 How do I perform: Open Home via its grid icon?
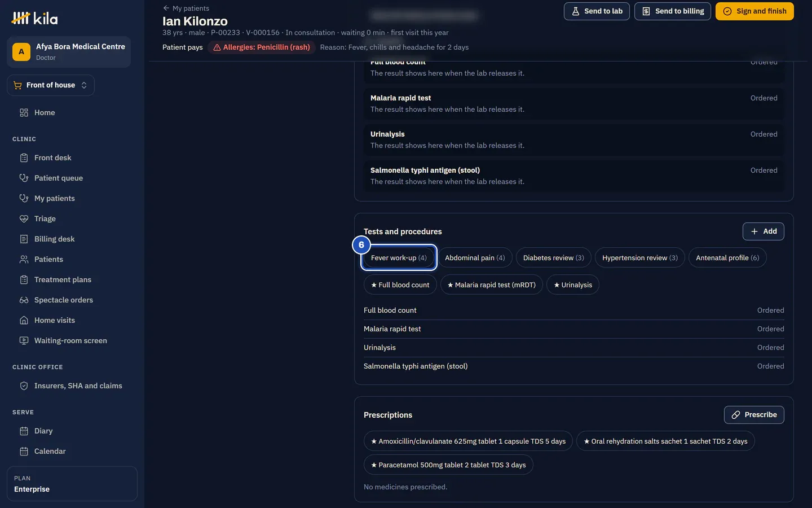[x=24, y=112]
